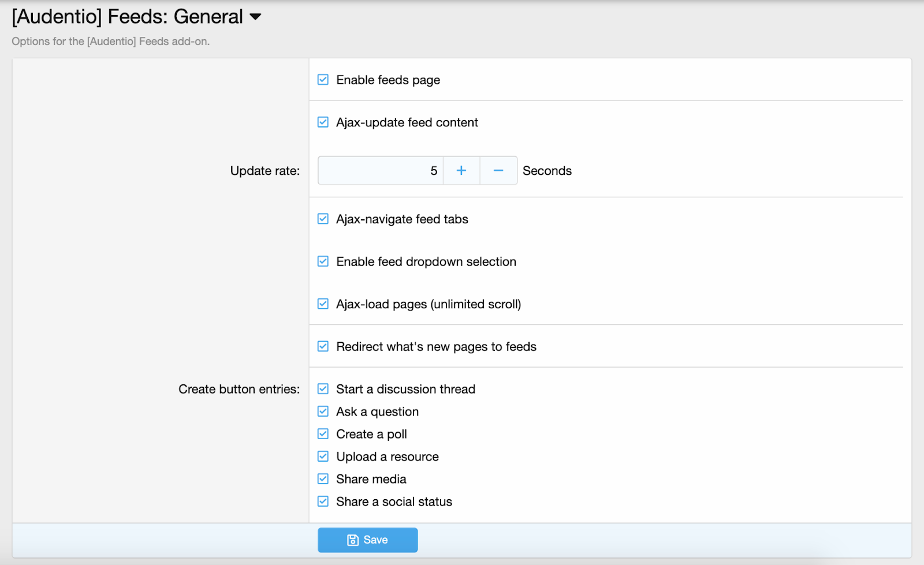The width and height of the screenshot is (924, 565).
Task: Click the minus icon to decrease update rate
Action: point(498,171)
